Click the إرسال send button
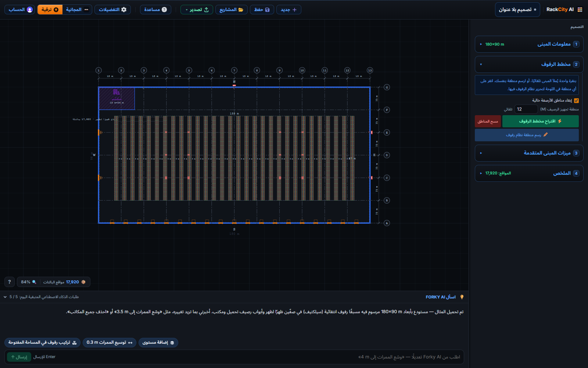Viewport: 588px width, 368px height. point(19,357)
